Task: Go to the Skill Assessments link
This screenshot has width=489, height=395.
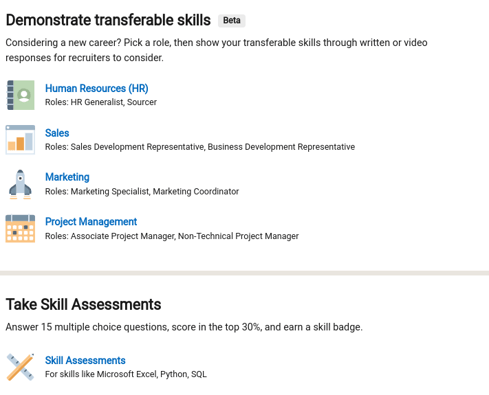Action: tap(85, 360)
